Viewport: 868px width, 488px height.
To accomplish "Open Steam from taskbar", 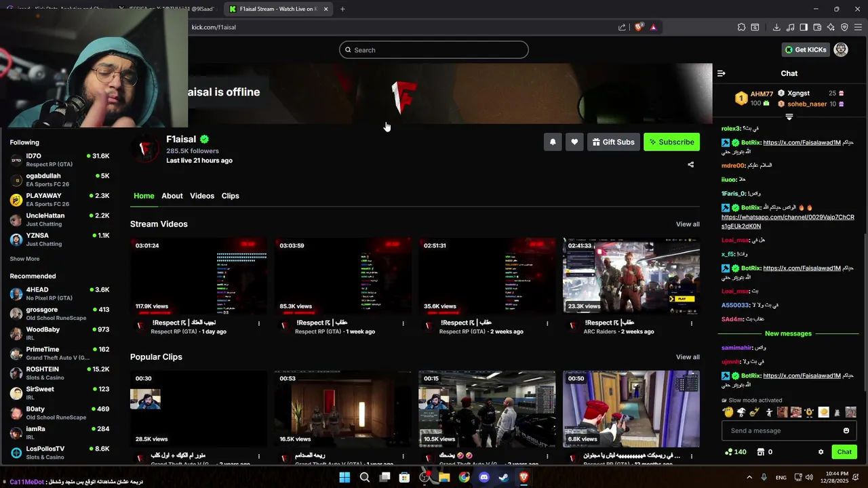I will click(504, 477).
